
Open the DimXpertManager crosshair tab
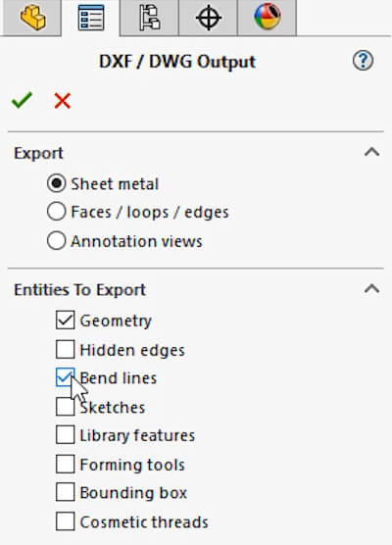tap(208, 18)
